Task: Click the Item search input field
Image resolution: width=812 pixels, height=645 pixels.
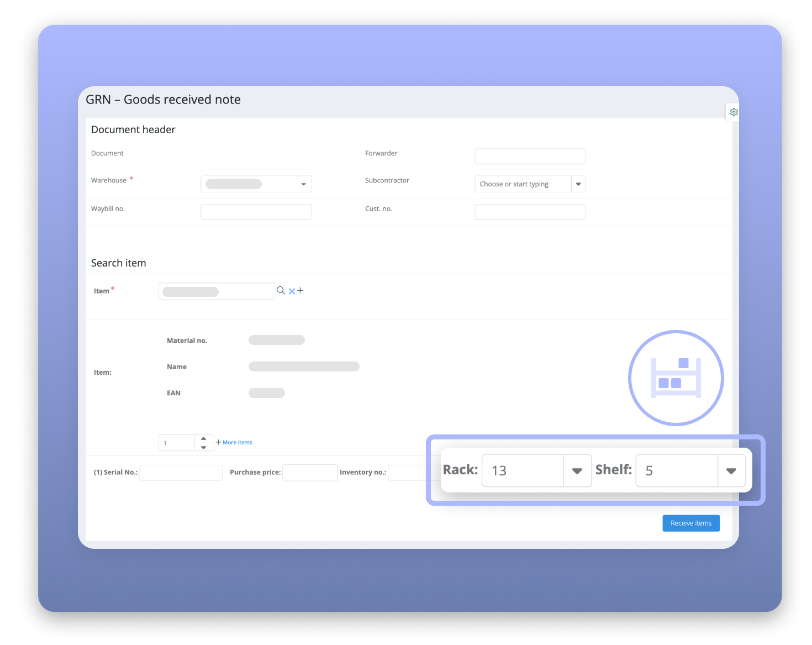Action: 217,291
